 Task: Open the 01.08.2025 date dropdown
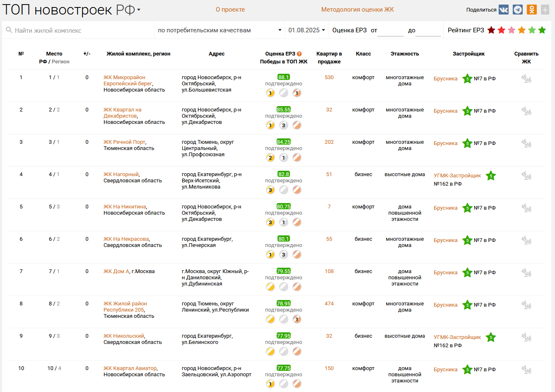click(306, 30)
